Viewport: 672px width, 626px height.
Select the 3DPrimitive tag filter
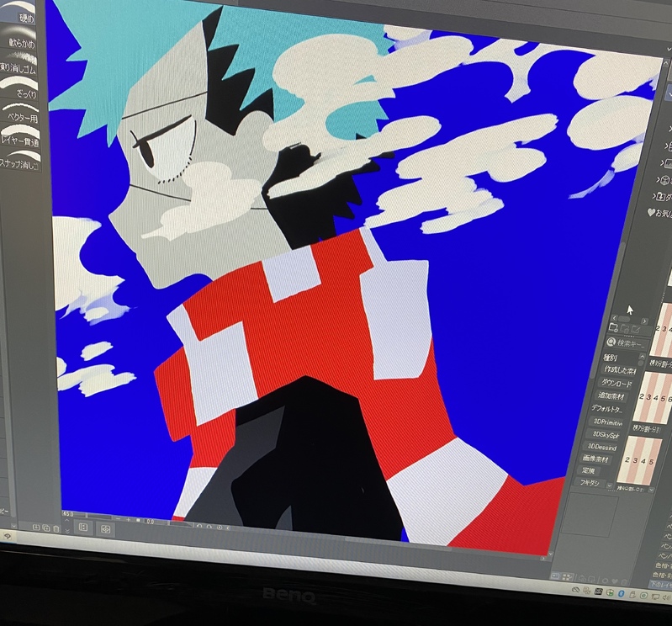[x=607, y=422]
